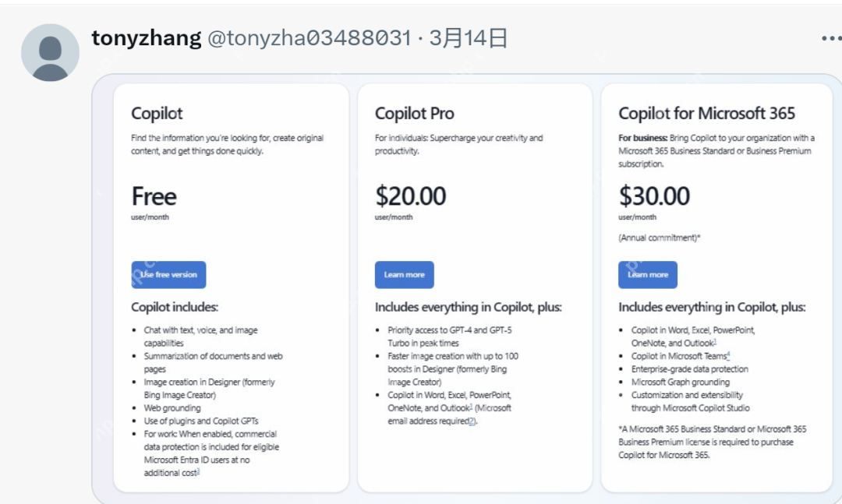Viewport: 842px width, 504px height.
Task: Click the 'Microsoft Graph grounding' bullet
Action: tap(680, 382)
